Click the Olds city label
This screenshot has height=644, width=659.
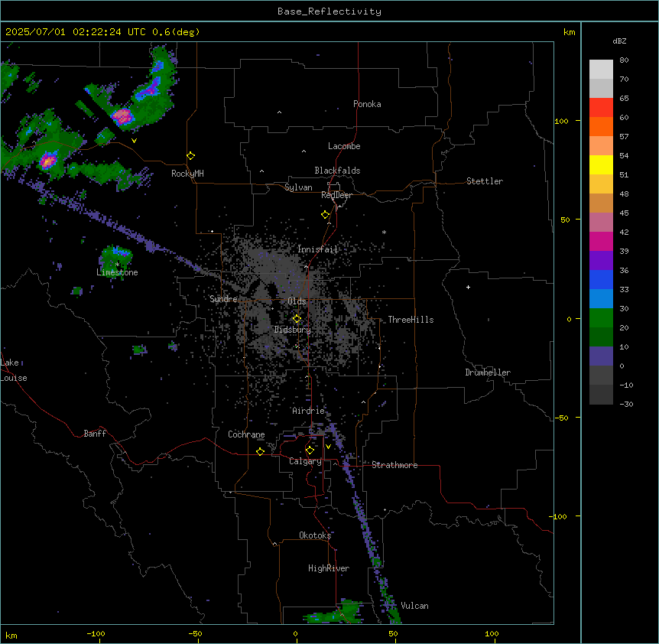pos(297,301)
